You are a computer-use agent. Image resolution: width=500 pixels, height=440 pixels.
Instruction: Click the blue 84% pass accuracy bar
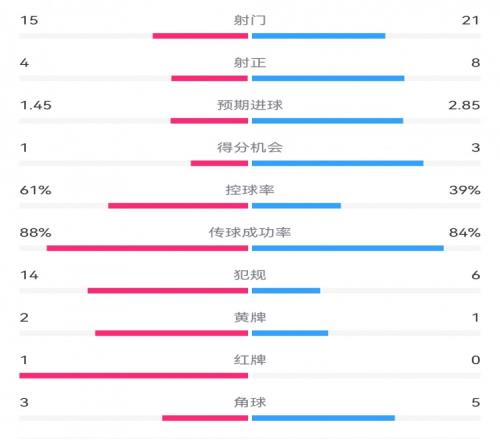[x=348, y=248]
